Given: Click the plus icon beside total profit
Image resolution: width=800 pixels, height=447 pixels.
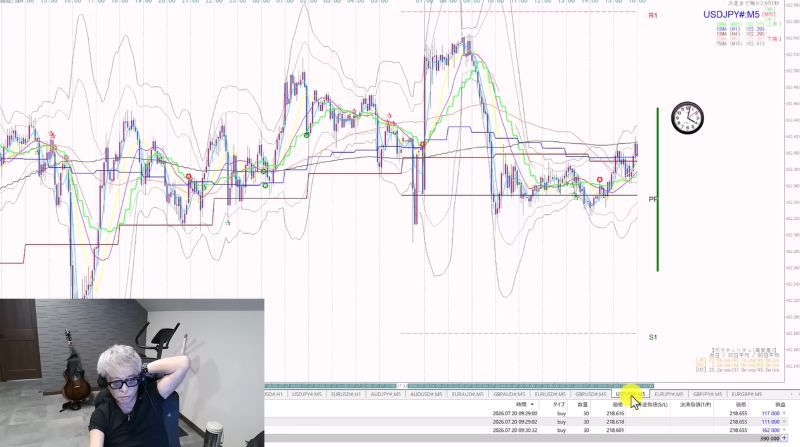Looking at the screenshot, I should pyautogui.click(x=785, y=438).
